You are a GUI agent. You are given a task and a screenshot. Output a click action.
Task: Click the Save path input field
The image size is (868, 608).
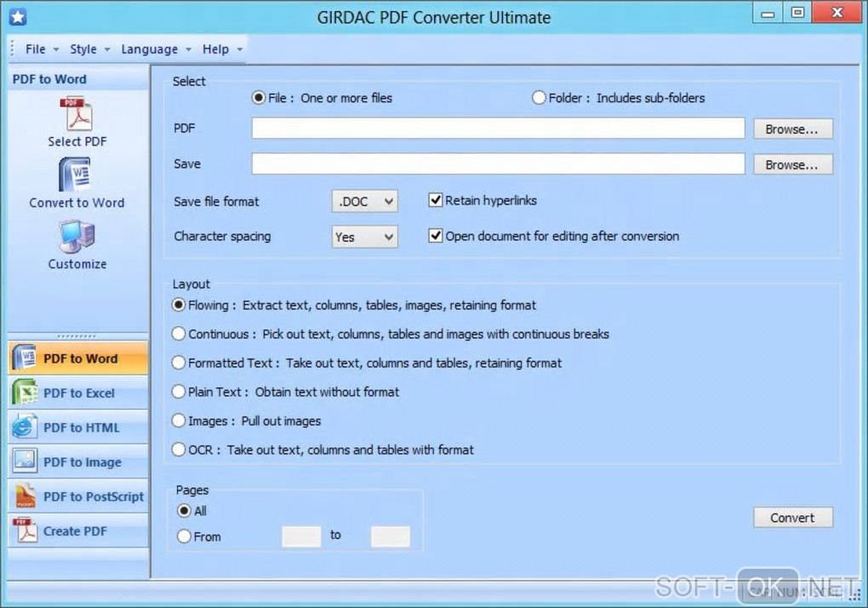click(x=498, y=163)
